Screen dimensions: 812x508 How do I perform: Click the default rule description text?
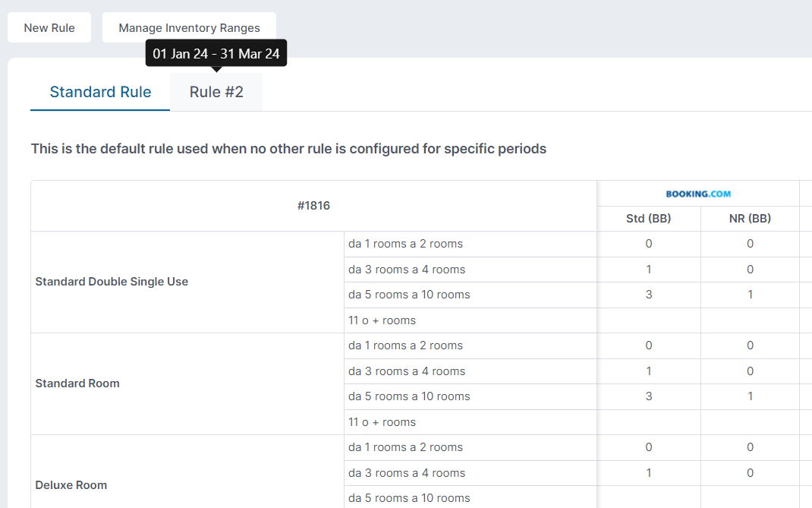tap(288, 149)
